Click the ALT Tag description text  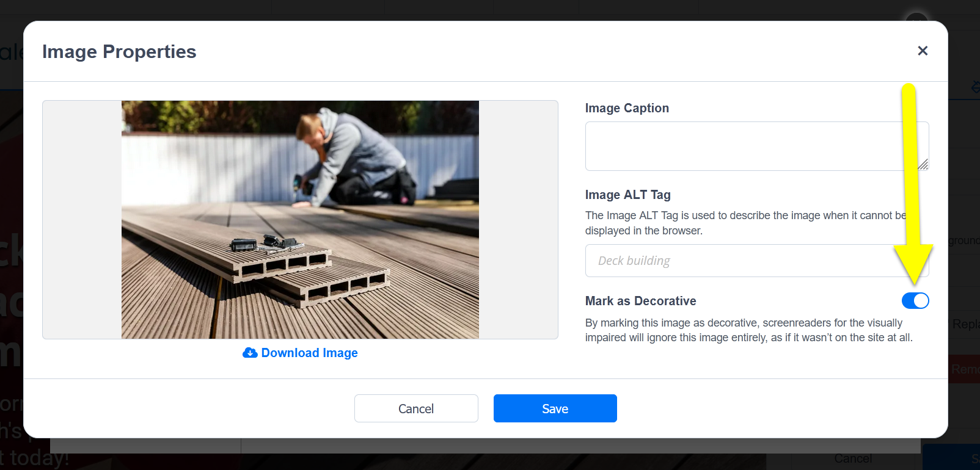(x=745, y=223)
